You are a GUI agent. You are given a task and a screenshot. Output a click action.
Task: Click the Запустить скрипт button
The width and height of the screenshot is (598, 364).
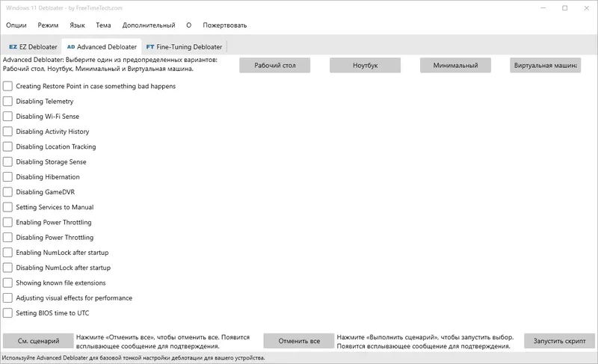point(559,341)
